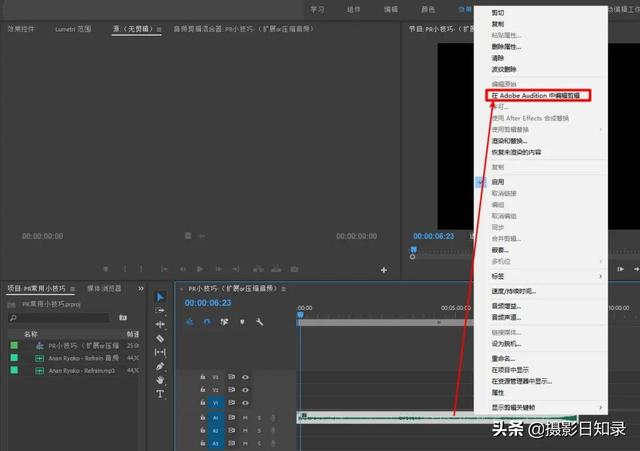Pick the Razor tool

coord(160,338)
